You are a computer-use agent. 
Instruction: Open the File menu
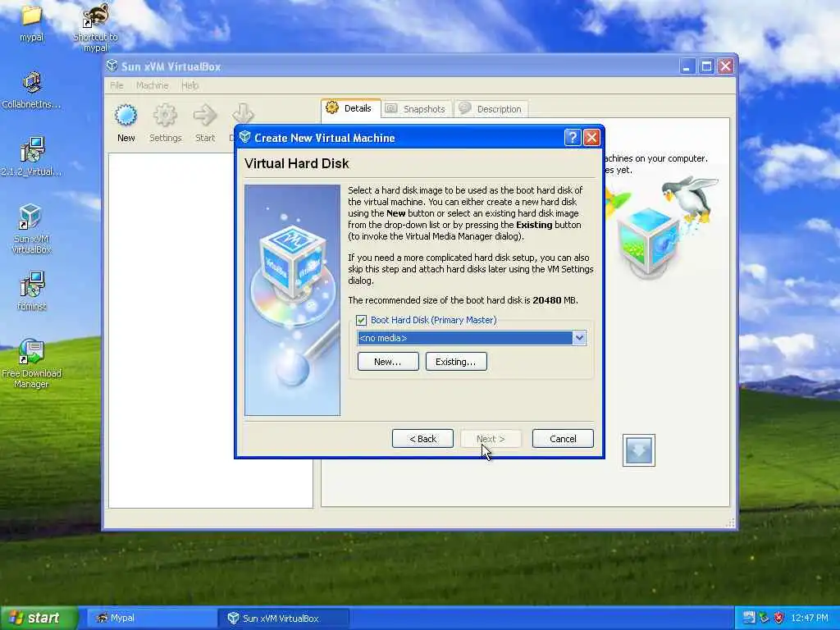coord(116,85)
